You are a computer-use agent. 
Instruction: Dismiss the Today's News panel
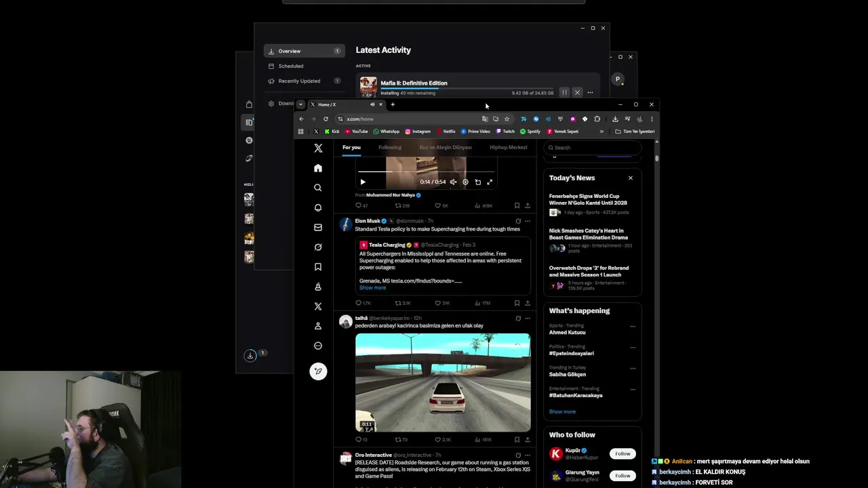click(x=630, y=178)
